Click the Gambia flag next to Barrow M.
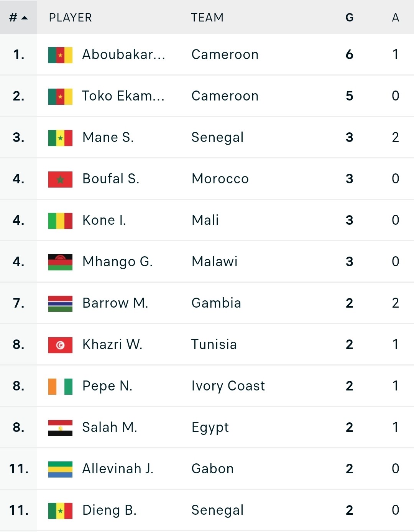This screenshot has height=532, width=414. coord(60,303)
